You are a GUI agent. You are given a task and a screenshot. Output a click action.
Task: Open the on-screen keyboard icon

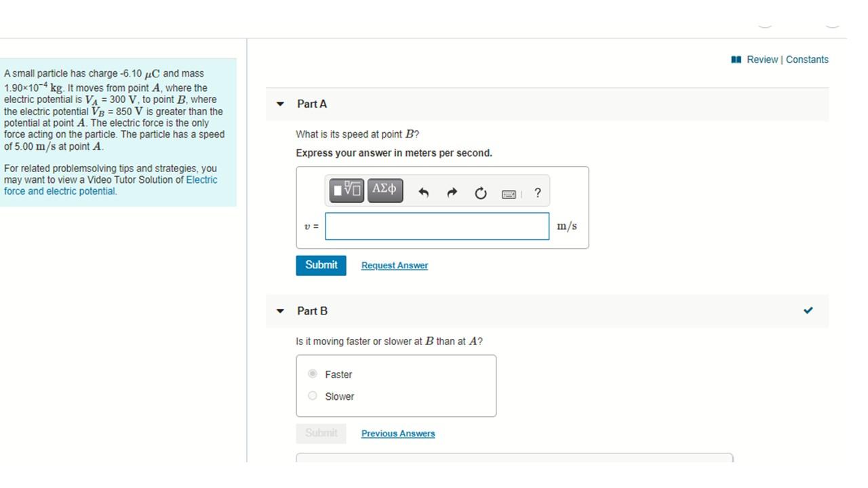(508, 193)
